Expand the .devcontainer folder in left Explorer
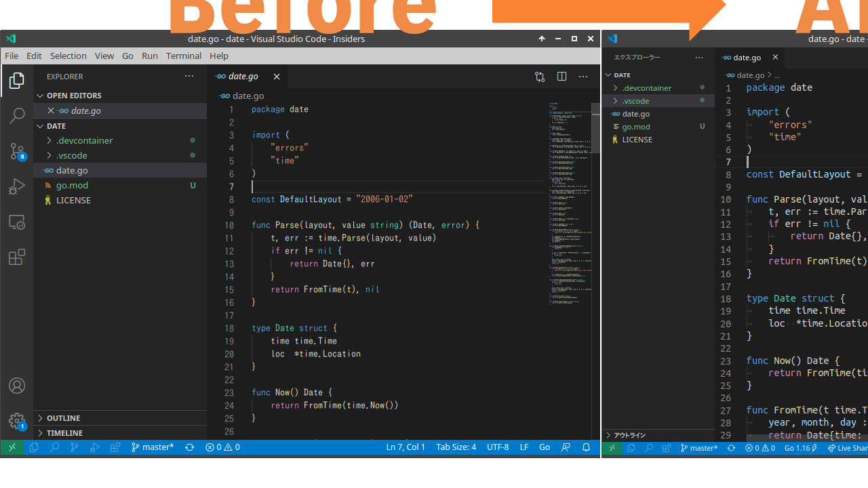Image resolution: width=868 pixels, height=488 pixels. point(120,140)
